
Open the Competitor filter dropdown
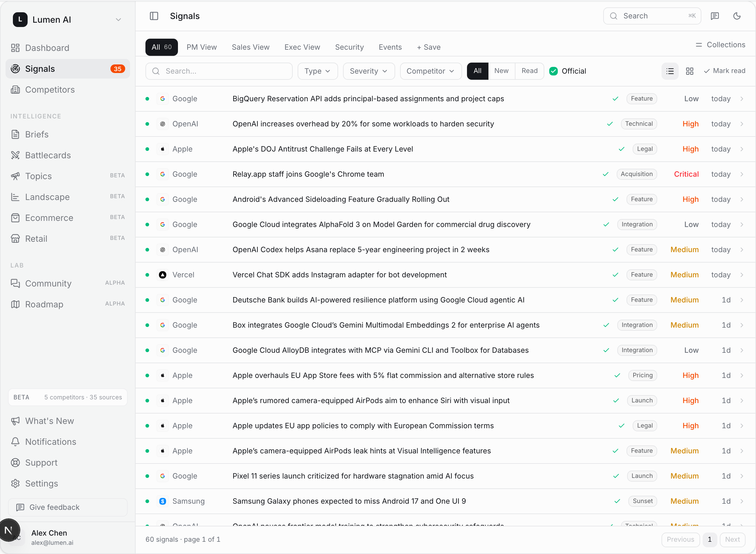coord(431,71)
